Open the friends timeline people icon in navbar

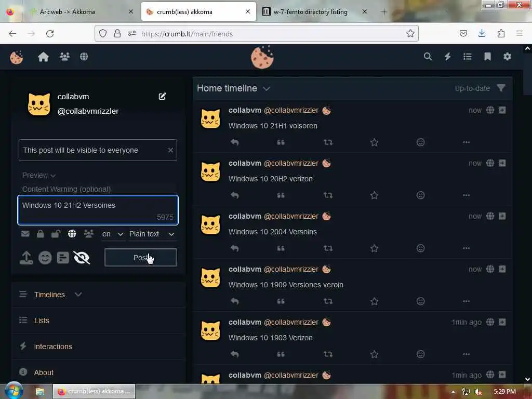pyautogui.click(x=64, y=56)
